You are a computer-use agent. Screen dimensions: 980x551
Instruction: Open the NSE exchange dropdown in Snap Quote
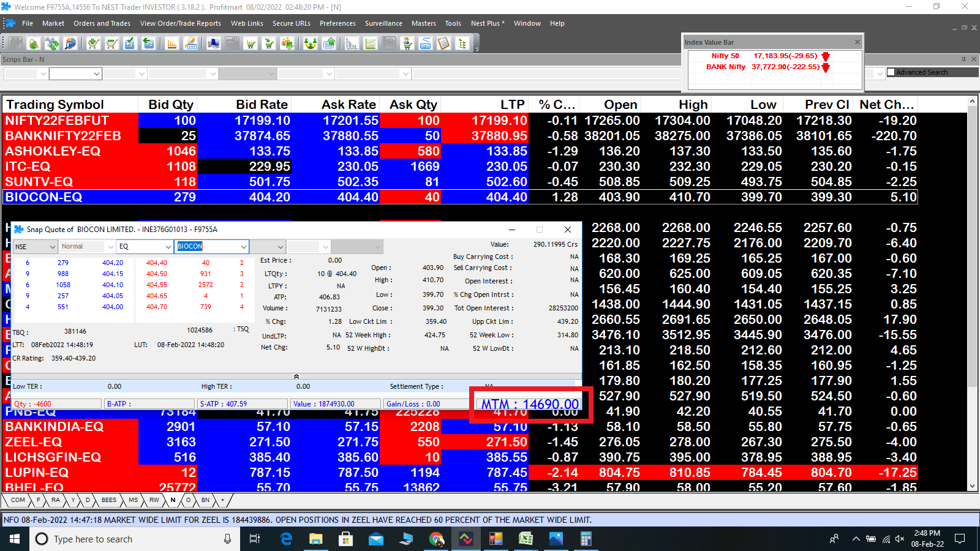coord(36,246)
